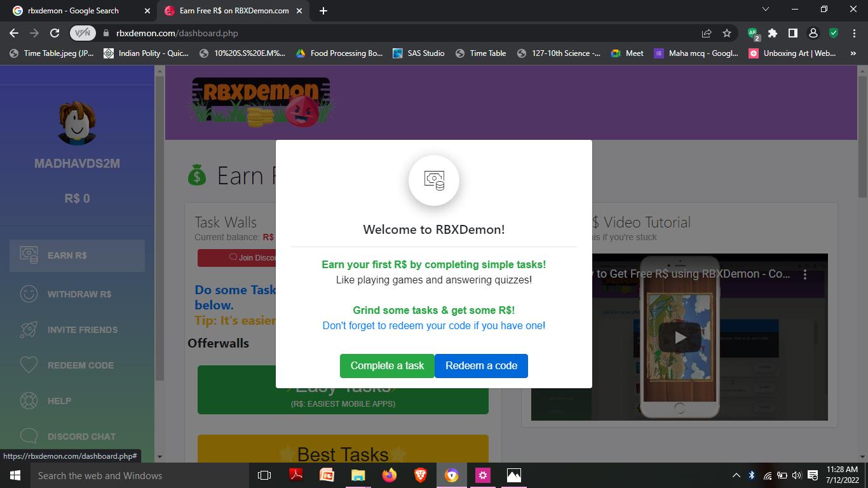Show more bookmarks with the chevron

[x=853, y=53]
